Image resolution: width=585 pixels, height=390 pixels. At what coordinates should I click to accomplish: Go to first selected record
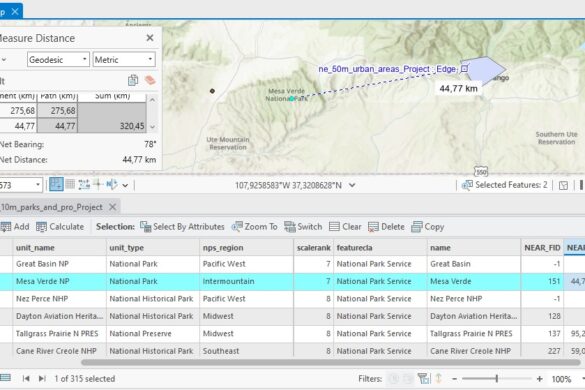click(x=26, y=378)
